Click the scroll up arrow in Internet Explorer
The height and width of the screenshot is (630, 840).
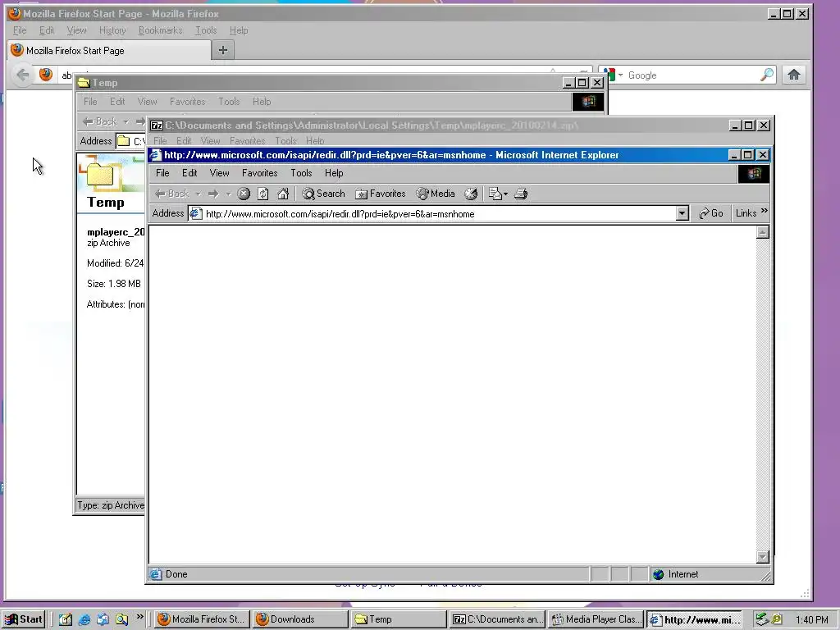point(763,232)
